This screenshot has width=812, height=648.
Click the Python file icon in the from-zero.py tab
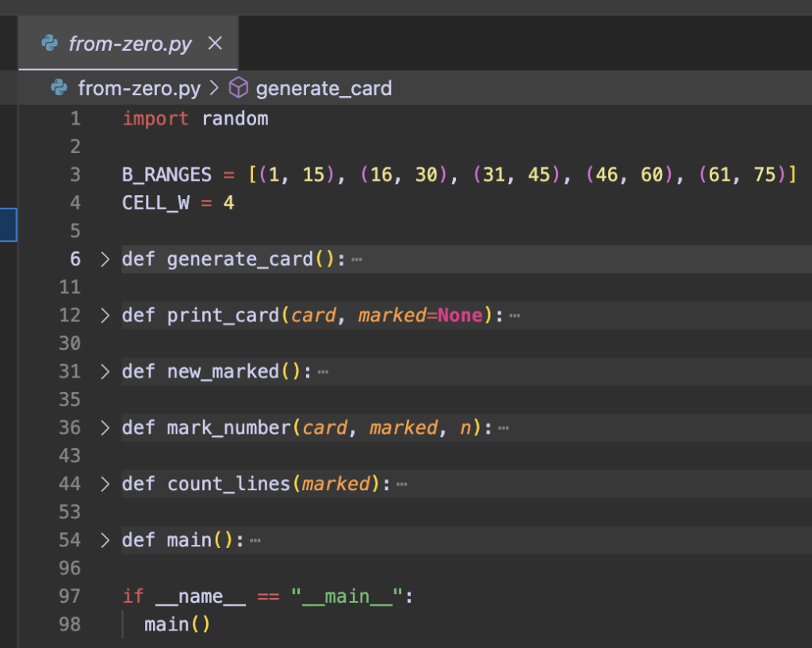point(50,44)
